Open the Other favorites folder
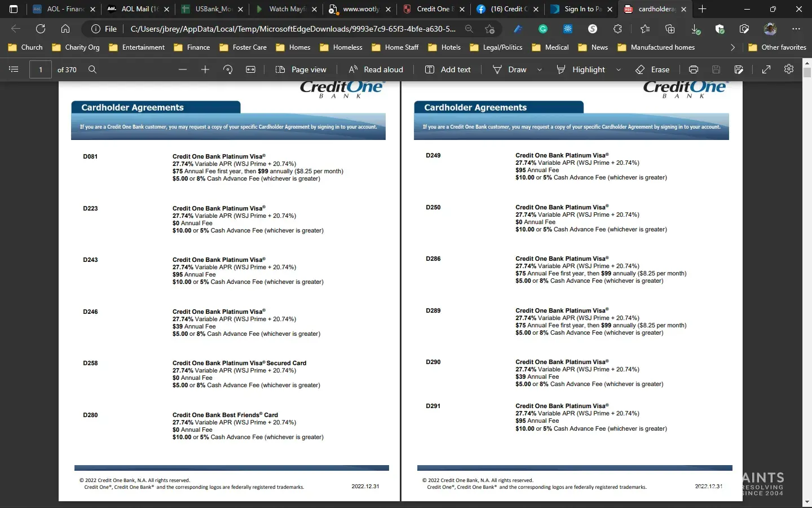The height and width of the screenshot is (508, 812). 776,47
